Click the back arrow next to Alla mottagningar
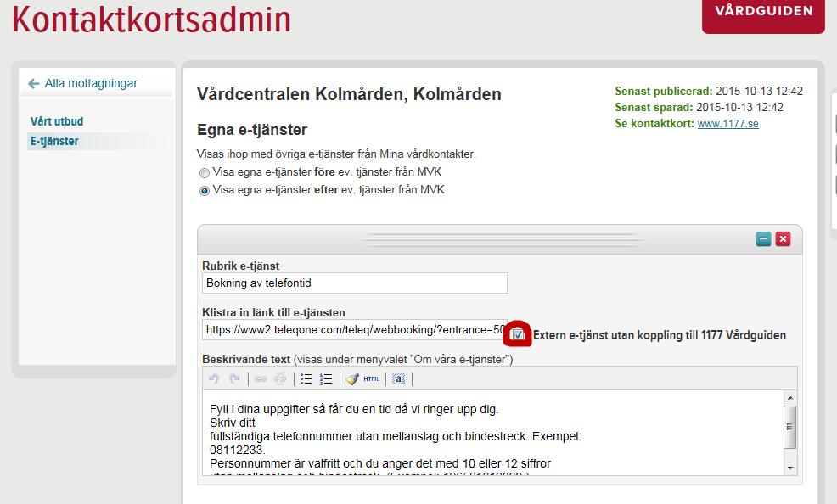The width and height of the screenshot is (837, 504). [34, 84]
